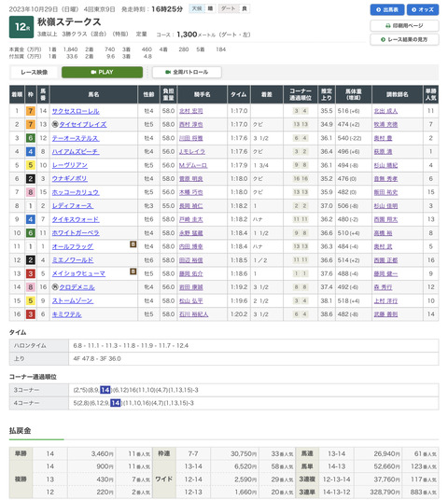Click the 外 mark beside タイセイブレイズ
This screenshot has height=500, width=448.
tap(55, 124)
